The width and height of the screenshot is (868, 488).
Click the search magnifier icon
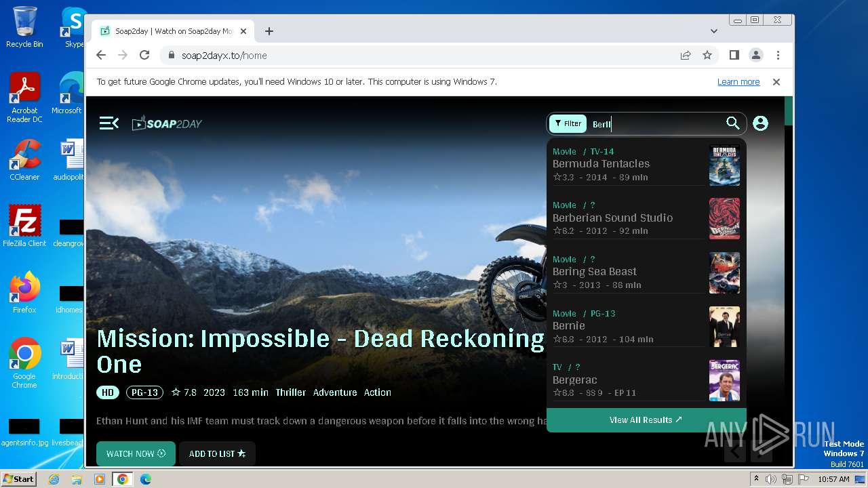click(x=732, y=123)
